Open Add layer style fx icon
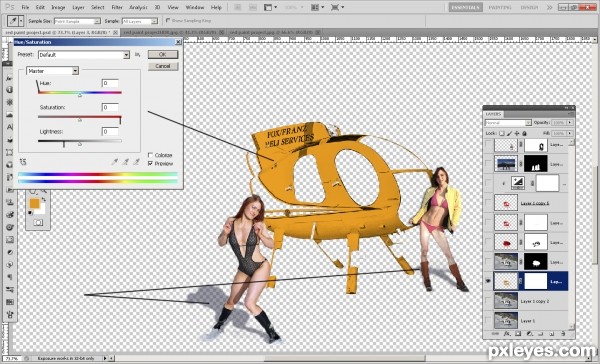Image resolution: width=600 pixels, height=364 pixels. tap(507, 334)
